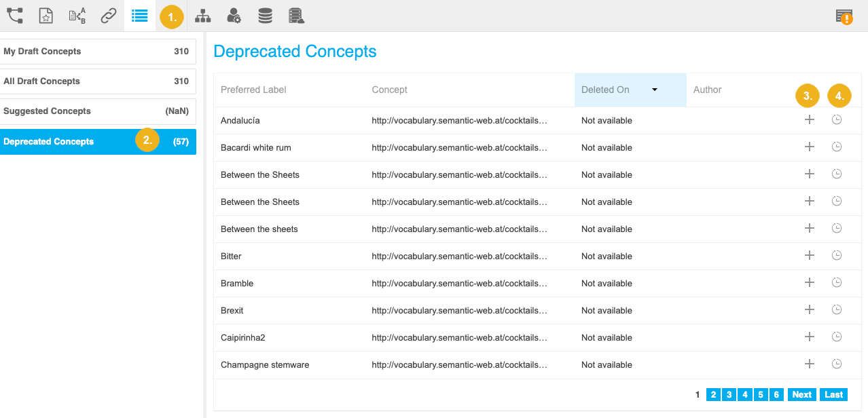Select the relations/visualization tool in the toolbar
Image resolution: width=868 pixels, height=418 pixels.
[14, 16]
